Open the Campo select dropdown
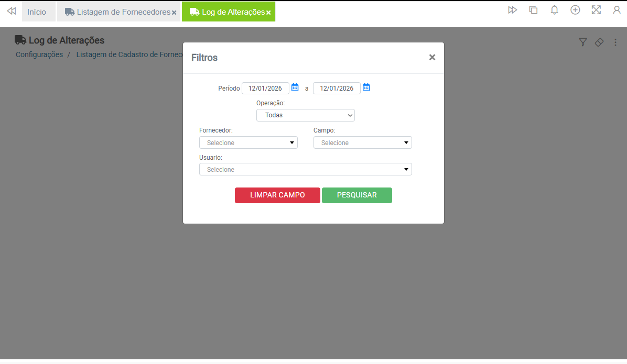Image resolution: width=627 pixels, height=364 pixels. tap(362, 142)
